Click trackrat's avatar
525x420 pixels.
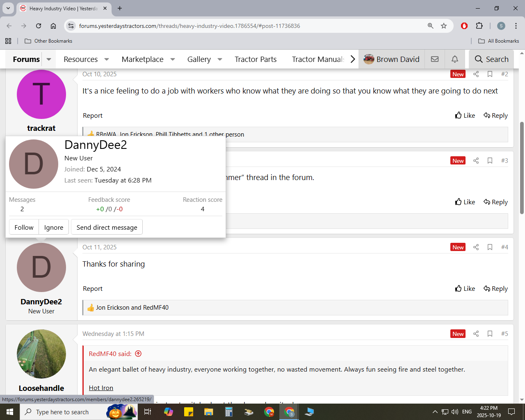pos(41,94)
